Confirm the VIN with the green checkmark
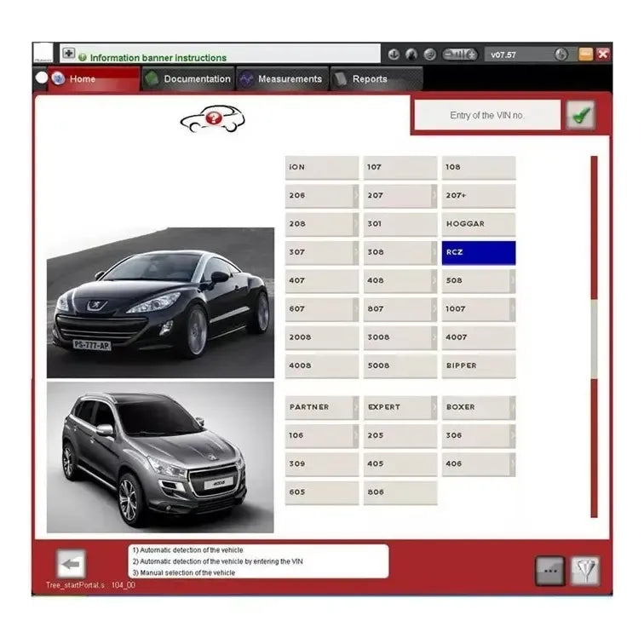 pyautogui.click(x=581, y=115)
